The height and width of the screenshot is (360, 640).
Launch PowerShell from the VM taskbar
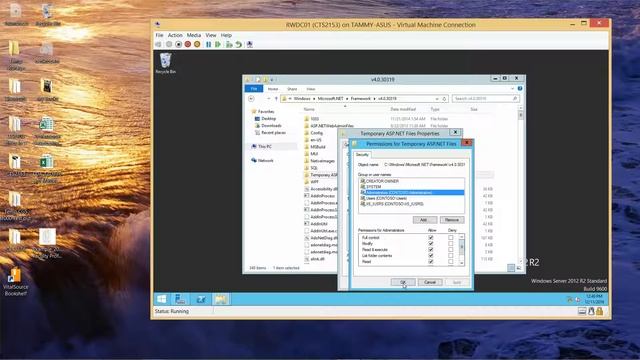[200, 299]
